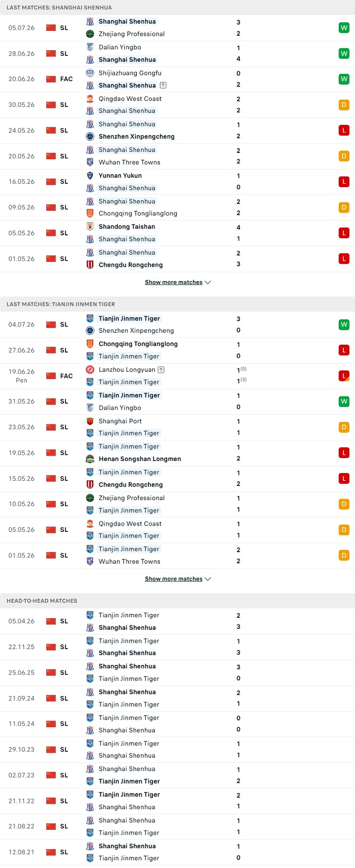The height and width of the screenshot is (868, 355).
Task: Click China flag in 04.07.26 Tianjin match
Action: [x=51, y=325]
